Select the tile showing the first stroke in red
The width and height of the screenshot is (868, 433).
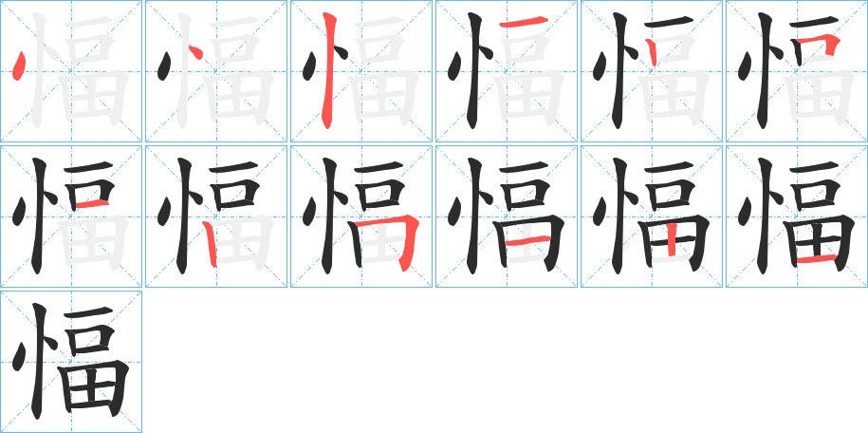(x=71, y=71)
